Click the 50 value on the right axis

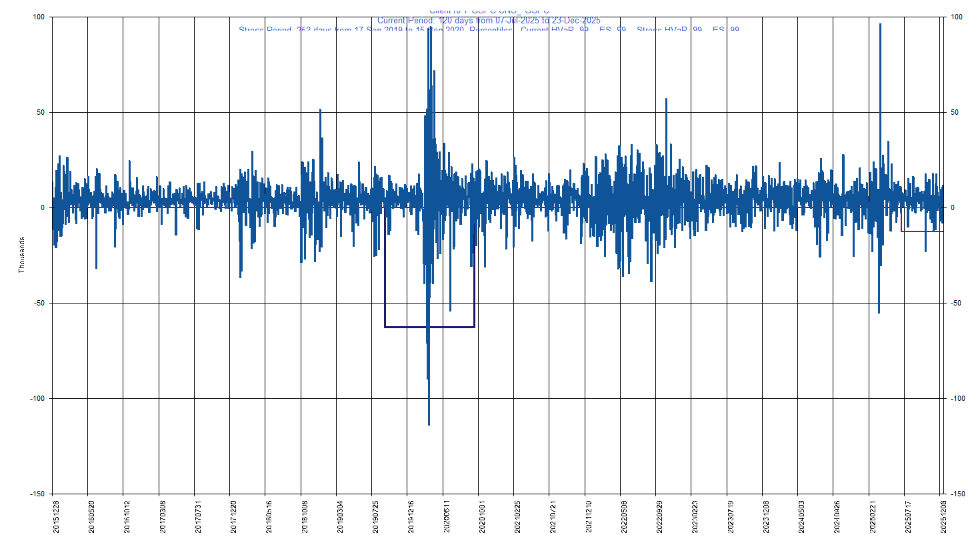coord(955,112)
